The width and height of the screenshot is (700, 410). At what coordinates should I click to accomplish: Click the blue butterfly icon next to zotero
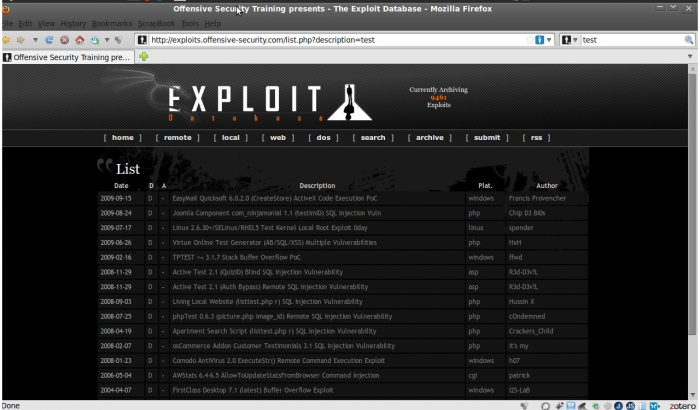pos(654,406)
